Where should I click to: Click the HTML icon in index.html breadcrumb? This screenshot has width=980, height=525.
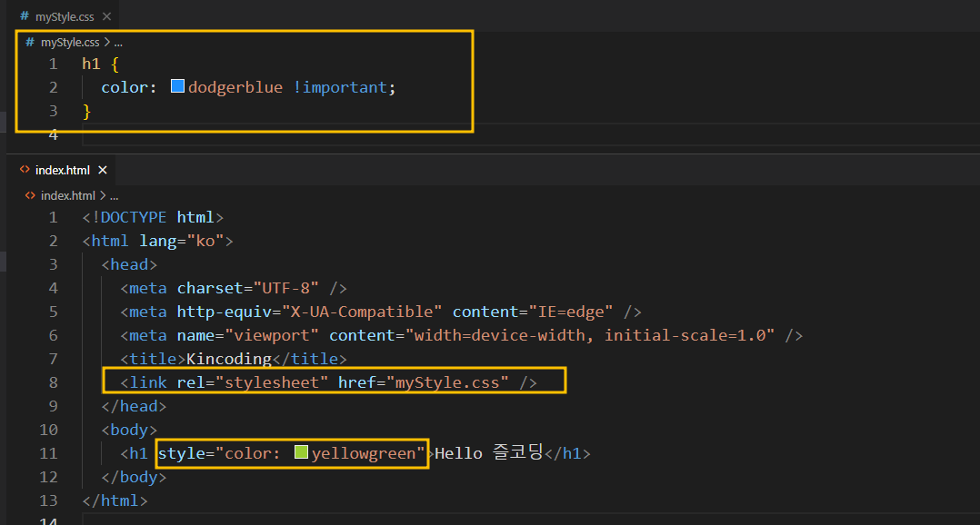coord(29,195)
